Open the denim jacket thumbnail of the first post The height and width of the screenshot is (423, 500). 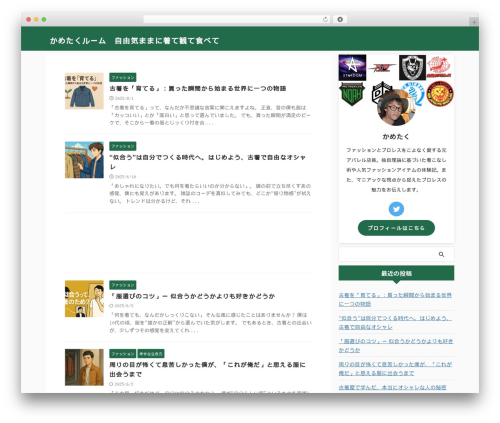click(x=84, y=91)
